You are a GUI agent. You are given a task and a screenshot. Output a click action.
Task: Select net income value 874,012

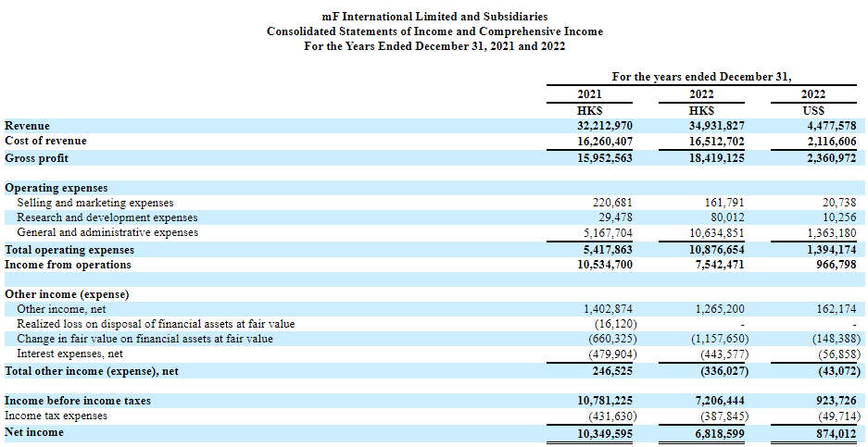837,433
